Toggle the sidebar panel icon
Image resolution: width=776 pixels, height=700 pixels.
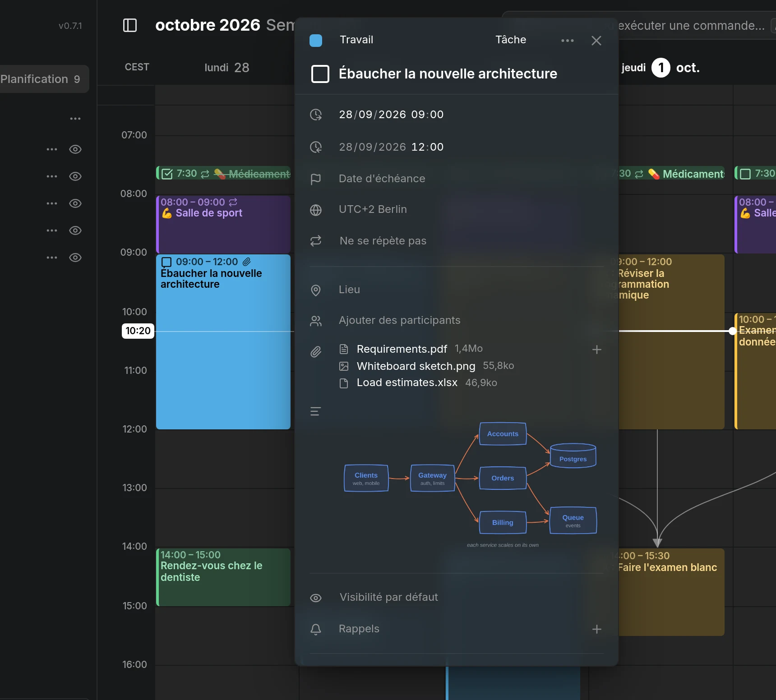pos(130,25)
